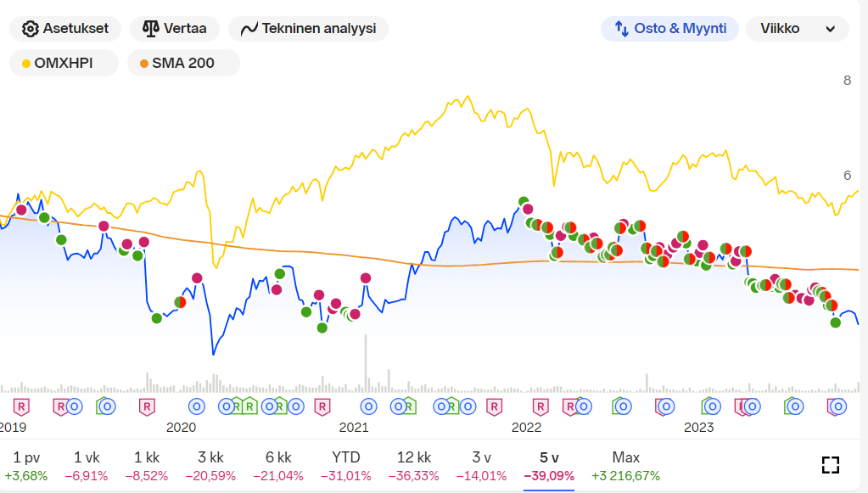This screenshot has width=868, height=493.
Task: Switch to the Max time range
Action: coord(625,466)
